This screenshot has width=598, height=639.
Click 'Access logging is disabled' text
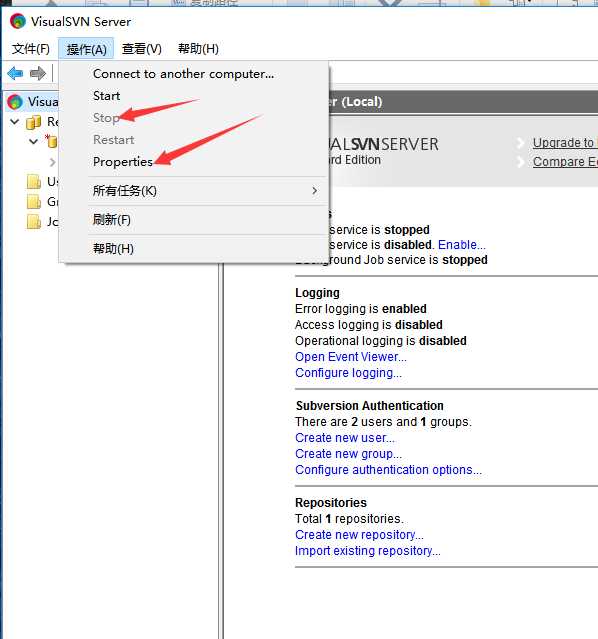tap(369, 325)
